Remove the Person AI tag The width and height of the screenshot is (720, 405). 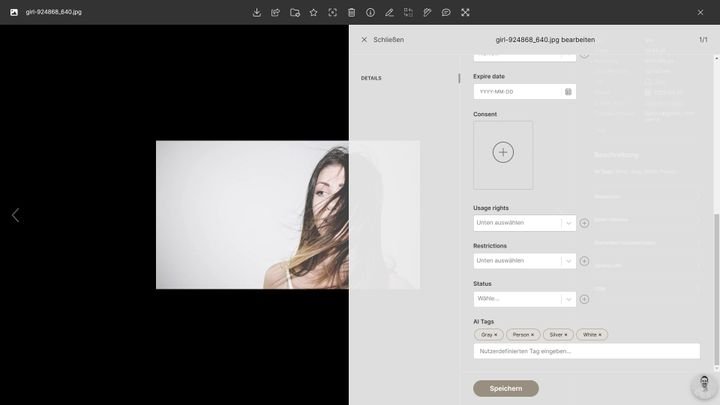pos(532,335)
